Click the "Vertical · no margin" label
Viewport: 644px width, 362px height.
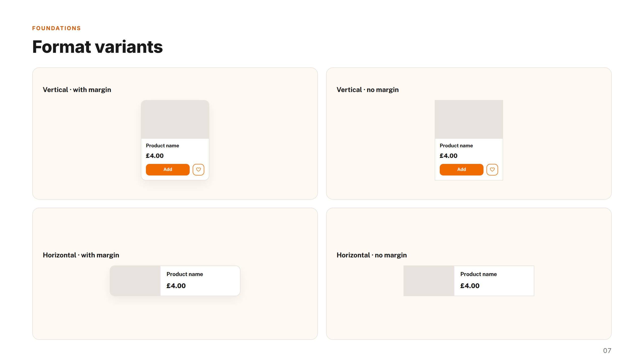click(368, 90)
